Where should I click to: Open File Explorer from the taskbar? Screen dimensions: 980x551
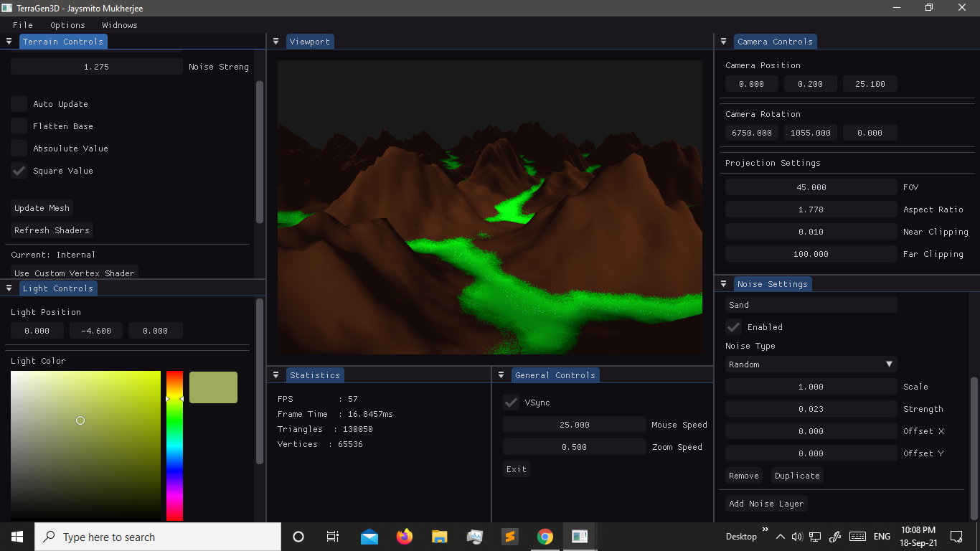pyautogui.click(x=439, y=536)
